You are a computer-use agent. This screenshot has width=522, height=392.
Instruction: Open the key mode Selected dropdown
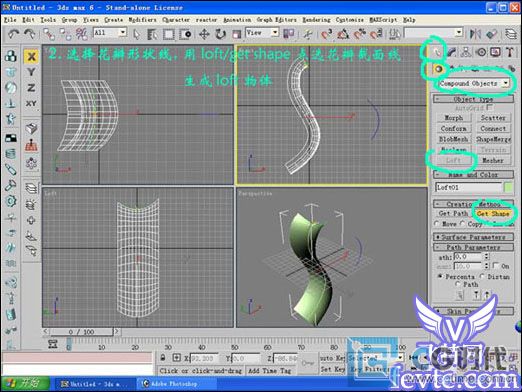coord(400,358)
